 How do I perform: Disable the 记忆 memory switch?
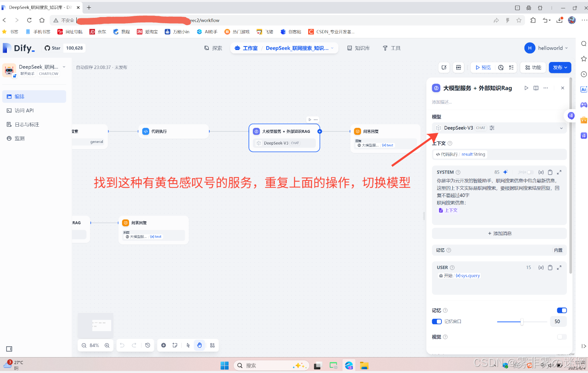click(562, 310)
